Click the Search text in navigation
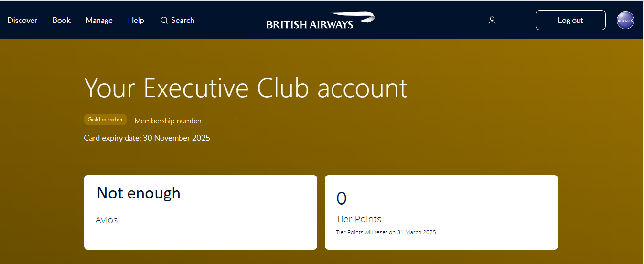Viewport: 644px width, 264px height. tap(182, 20)
